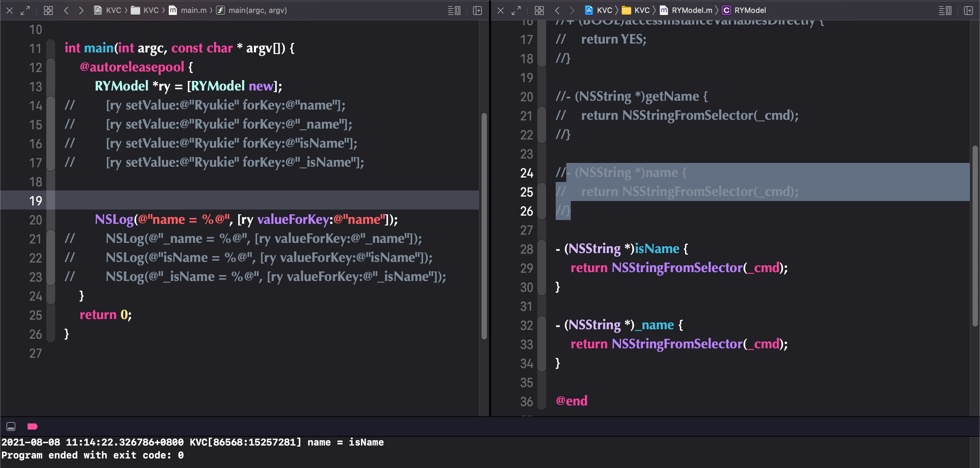
Task: Click line number 19 in main.m gutter
Action: (36, 201)
